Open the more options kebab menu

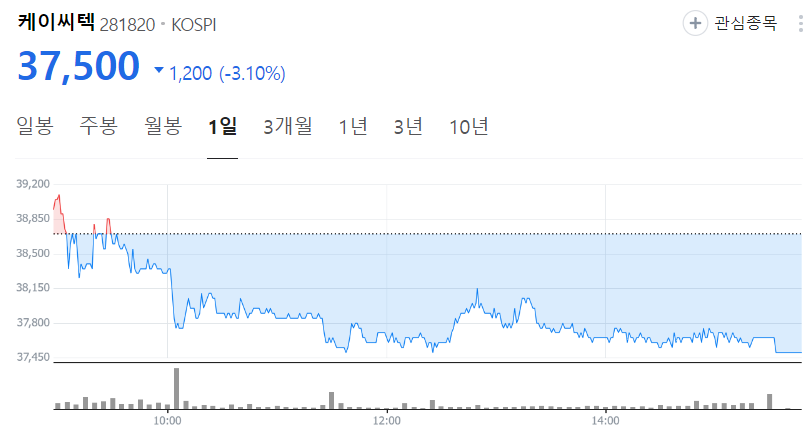[801, 23]
